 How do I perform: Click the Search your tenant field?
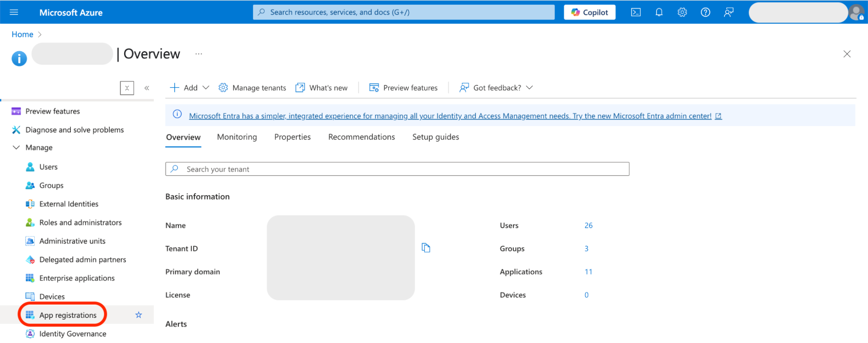tap(397, 169)
